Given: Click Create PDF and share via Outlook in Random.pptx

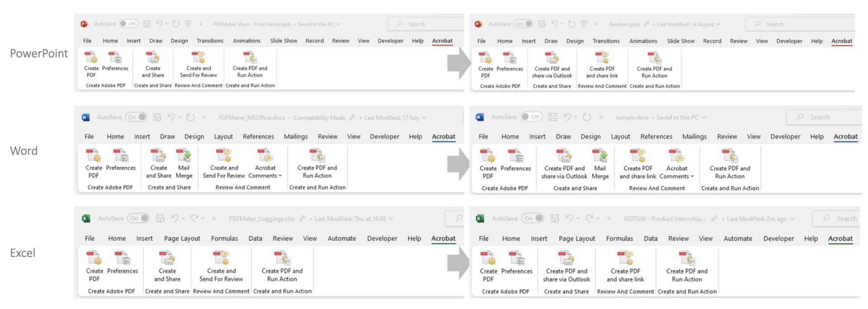Looking at the screenshot, I should pos(552,65).
